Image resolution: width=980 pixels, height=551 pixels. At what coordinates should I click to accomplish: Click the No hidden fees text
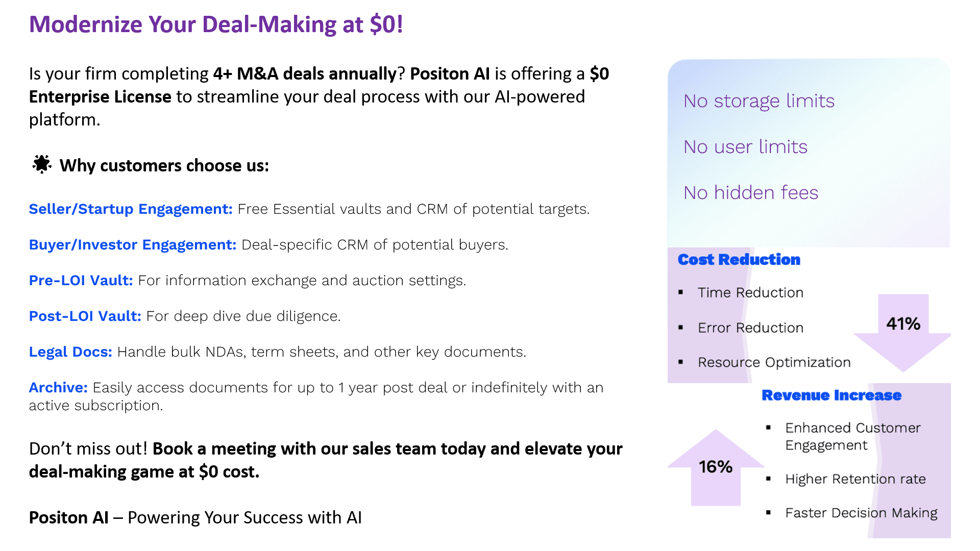[751, 193]
